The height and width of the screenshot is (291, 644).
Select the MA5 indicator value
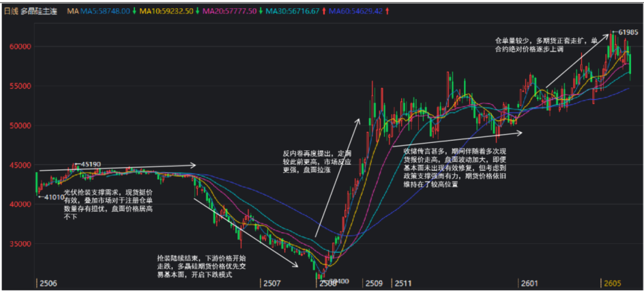coord(106,12)
